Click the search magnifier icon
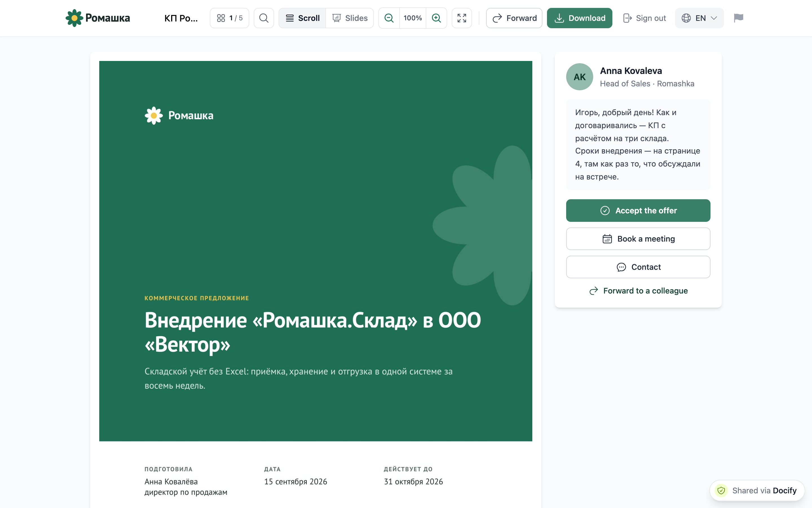This screenshot has width=812, height=508. coord(264,18)
